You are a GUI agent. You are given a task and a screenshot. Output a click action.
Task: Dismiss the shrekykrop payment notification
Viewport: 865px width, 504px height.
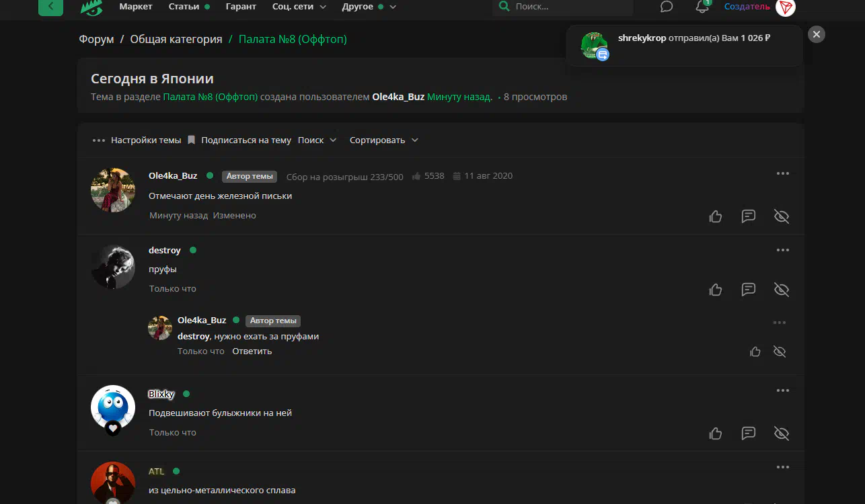pos(816,34)
